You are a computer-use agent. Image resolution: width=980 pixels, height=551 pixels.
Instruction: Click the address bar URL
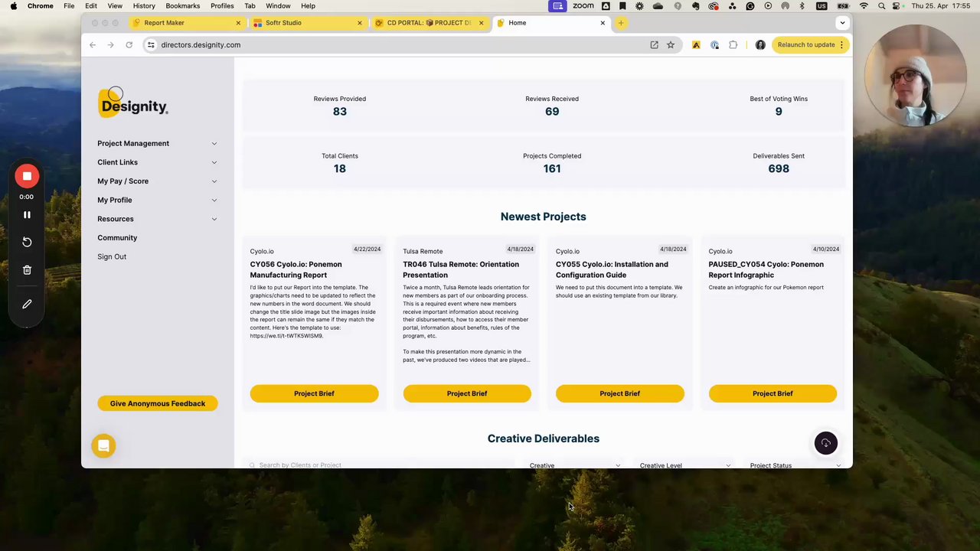click(201, 45)
